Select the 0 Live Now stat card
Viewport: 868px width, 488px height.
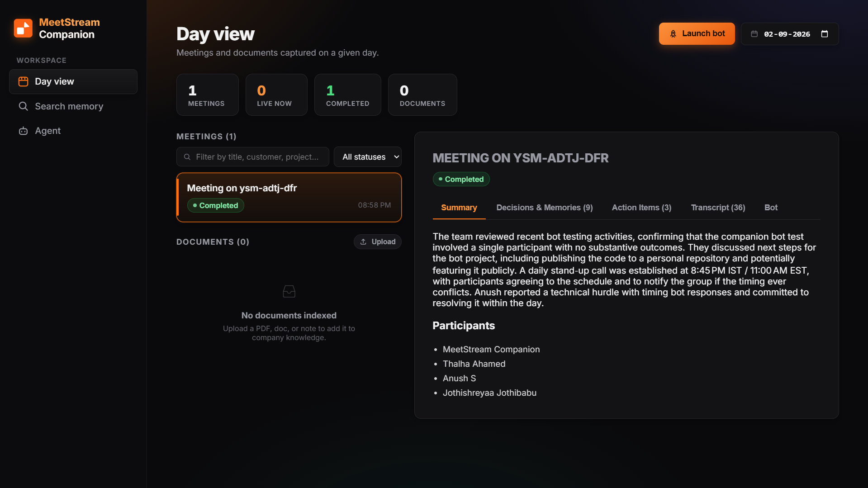coord(276,95)
